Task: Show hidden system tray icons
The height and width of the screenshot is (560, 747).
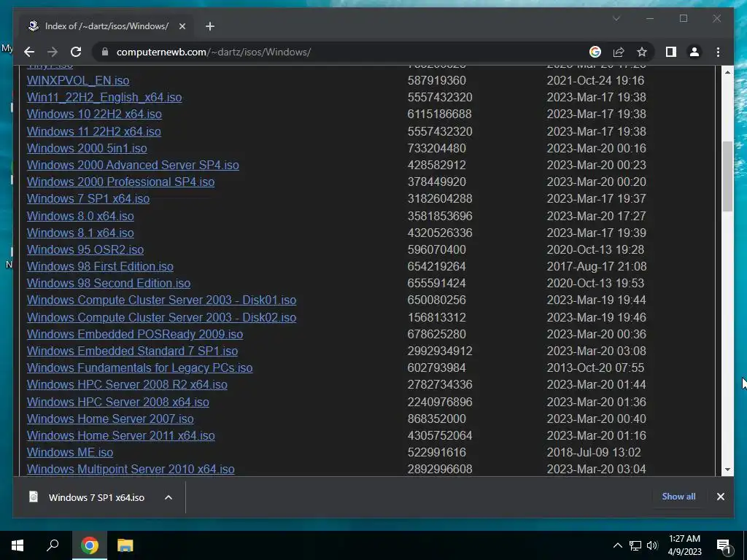Action: 617,545
